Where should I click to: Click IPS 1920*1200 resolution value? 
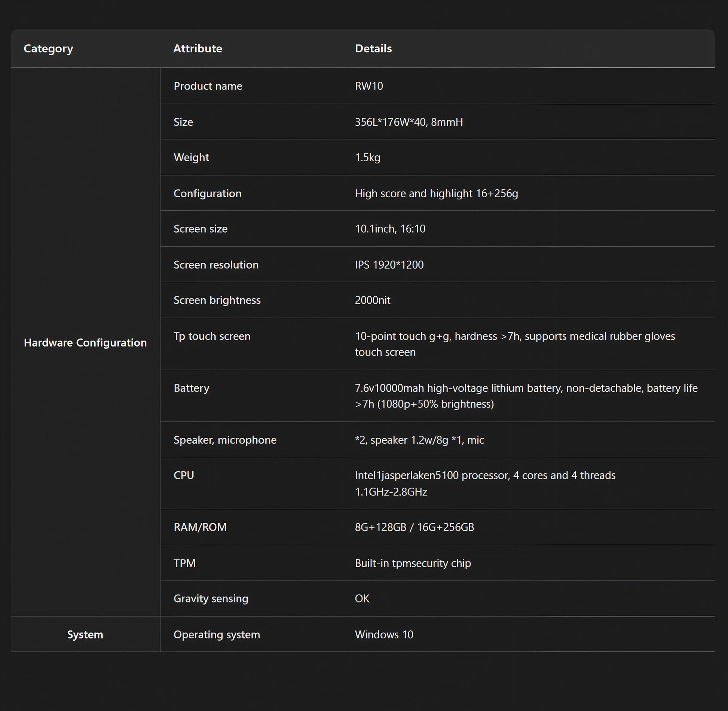[x=389, y=265]
